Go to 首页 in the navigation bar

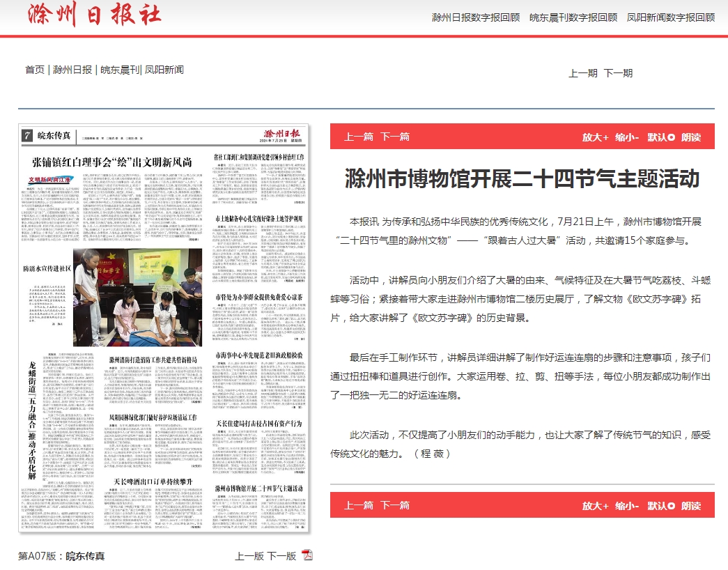pos(36,70)
